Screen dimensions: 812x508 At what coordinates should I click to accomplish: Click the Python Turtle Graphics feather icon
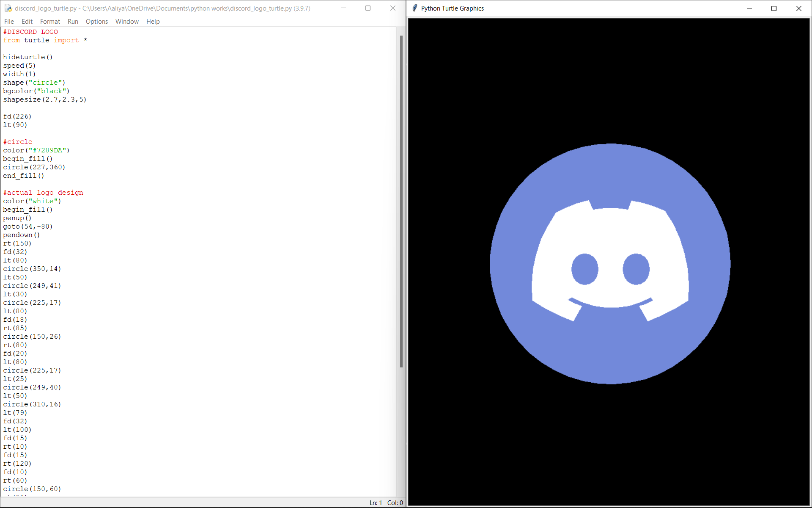point(414,8)
